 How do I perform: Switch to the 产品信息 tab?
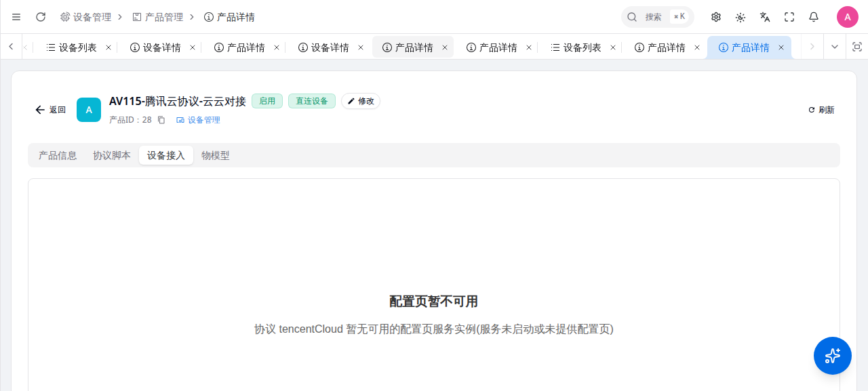pos(58,155)
